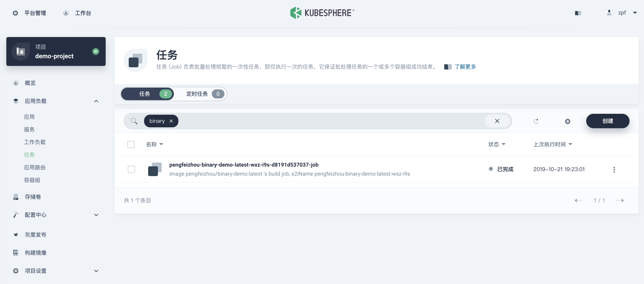This screenshot has height=284, width=644.
Task: Check the pengfeizhou-binary-demo job row checkbox
Action: point(131,170)
